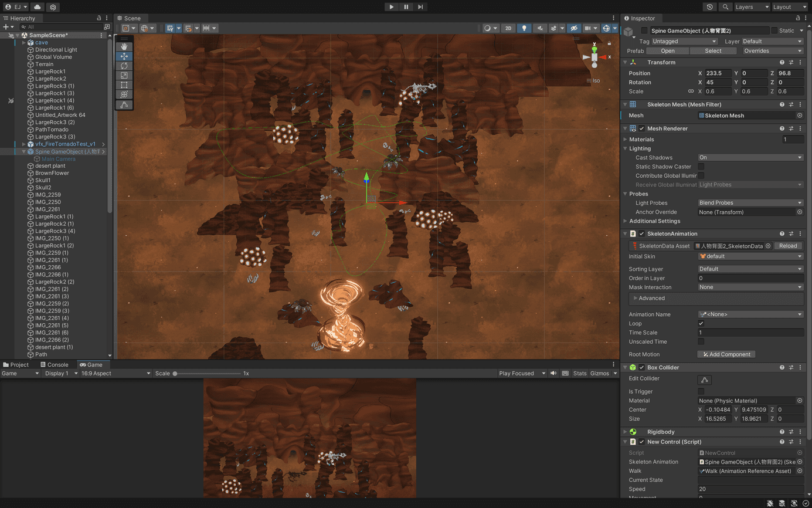The height and width of the screenshot is (508, 812).
Task: Open Unity cloud services
Action: pos(38,7)
